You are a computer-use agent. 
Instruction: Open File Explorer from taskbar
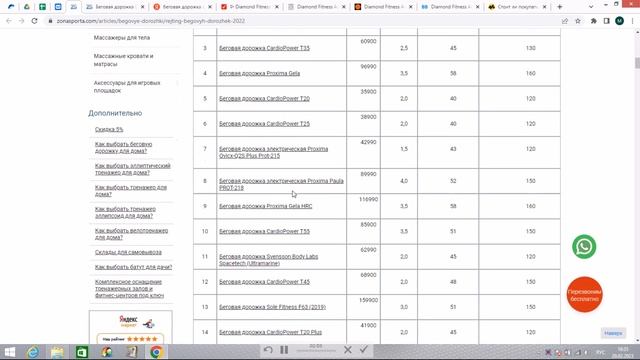point(57,352)
